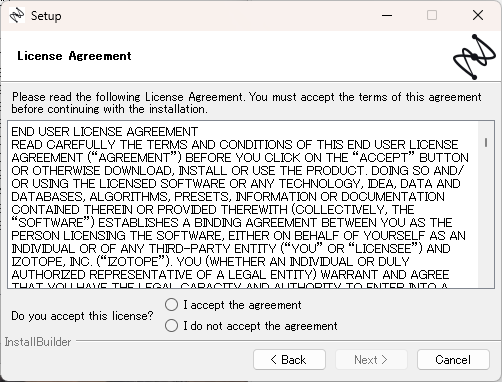This screenshot has width=502, height=382.
Task: Select the 'I accept the agreement' radio button
Action: pos(171,305)
